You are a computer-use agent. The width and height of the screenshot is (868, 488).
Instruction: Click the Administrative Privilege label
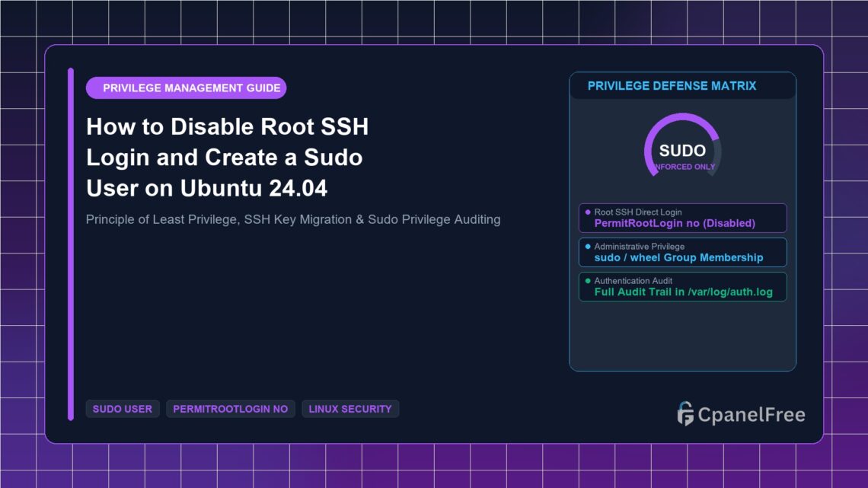pyautogui.click(x=640, y=246)
